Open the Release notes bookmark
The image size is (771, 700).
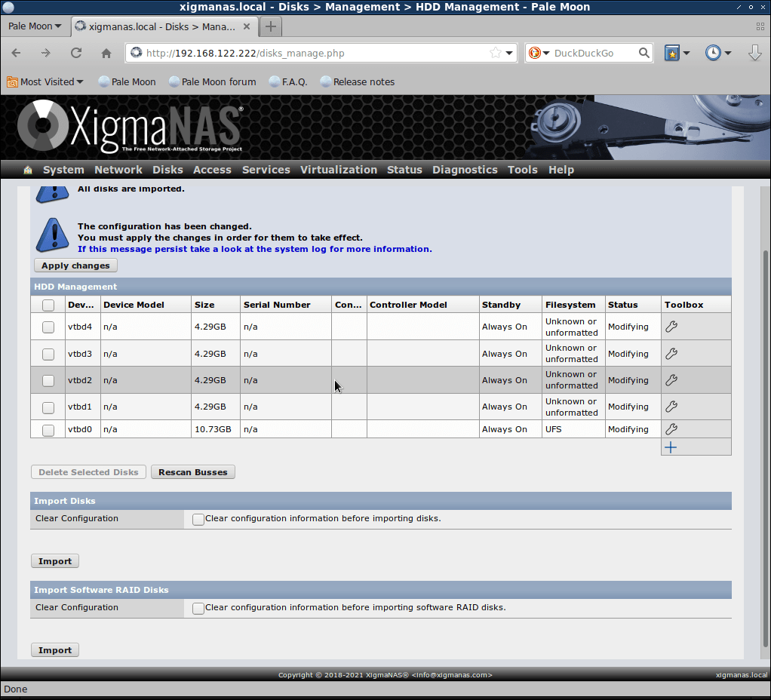tap(358, 82)
